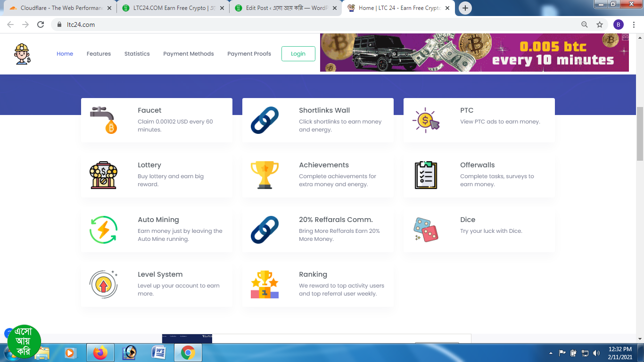Click the Offerwalls clipboard icon
Viewport: 644px width, 362px height.
426,175
